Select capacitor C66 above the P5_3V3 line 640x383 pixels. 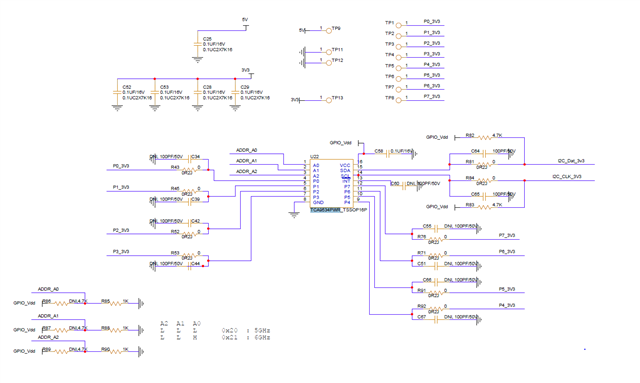pos(436,282)
